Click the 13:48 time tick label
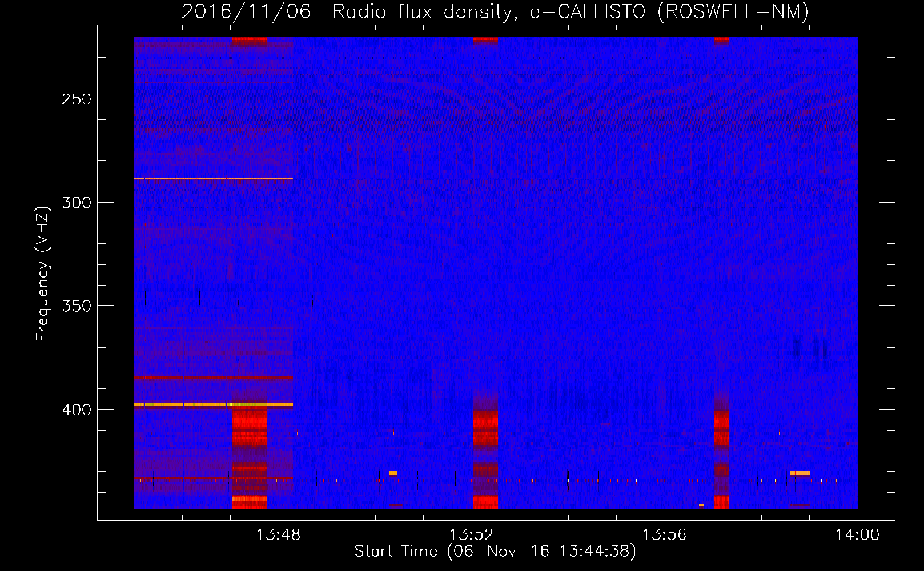 (278, 535)
